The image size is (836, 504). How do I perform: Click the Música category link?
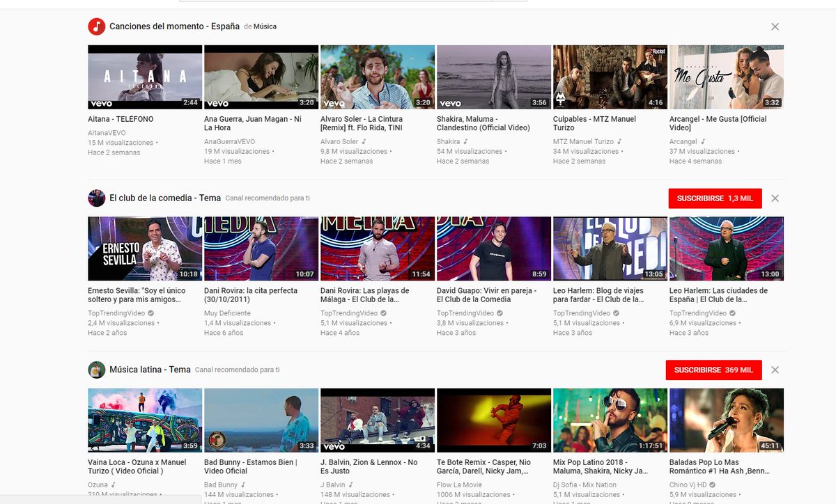[265, 26]
